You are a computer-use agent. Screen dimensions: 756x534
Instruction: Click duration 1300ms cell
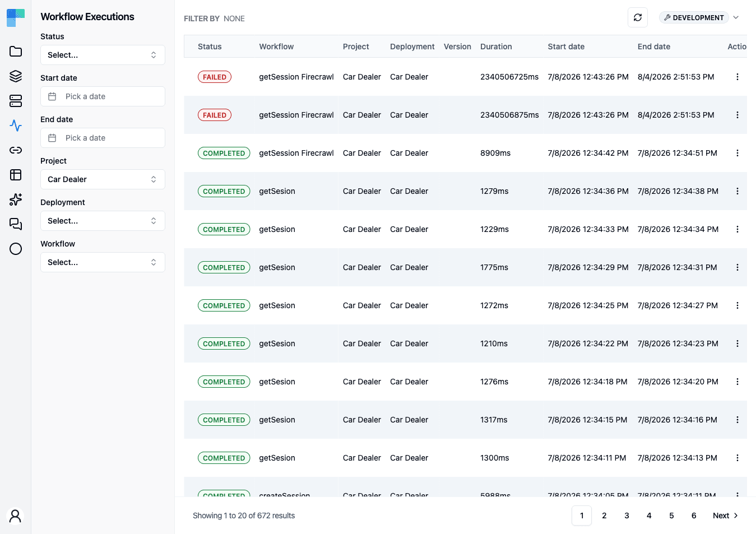(495, 458)
